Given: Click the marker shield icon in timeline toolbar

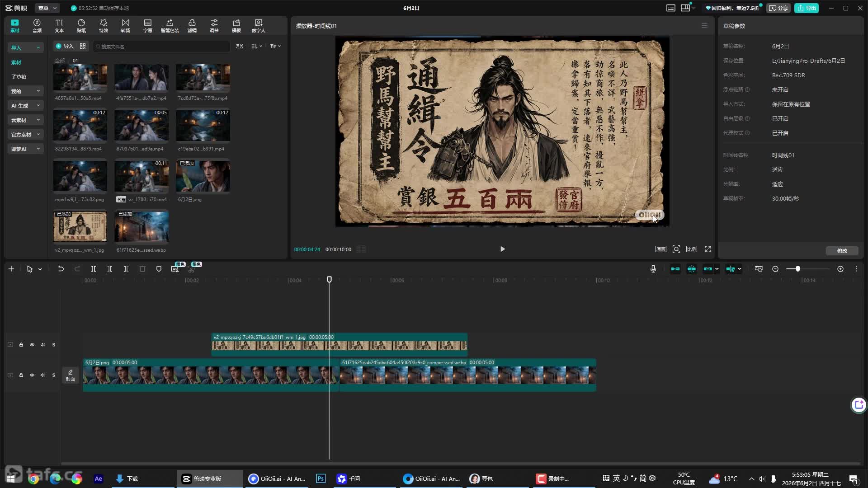Looking at the screenshot, I should 159,269.
